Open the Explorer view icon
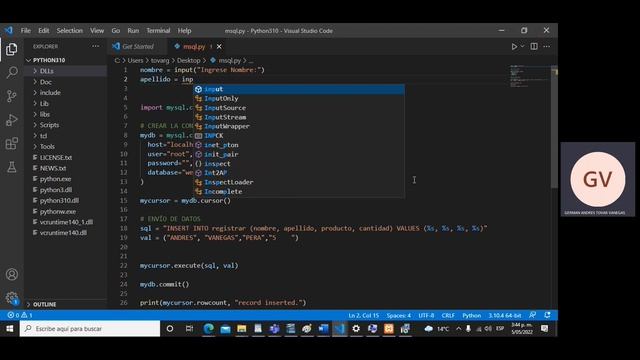This screenshot has height=360, width=640. 11,49
